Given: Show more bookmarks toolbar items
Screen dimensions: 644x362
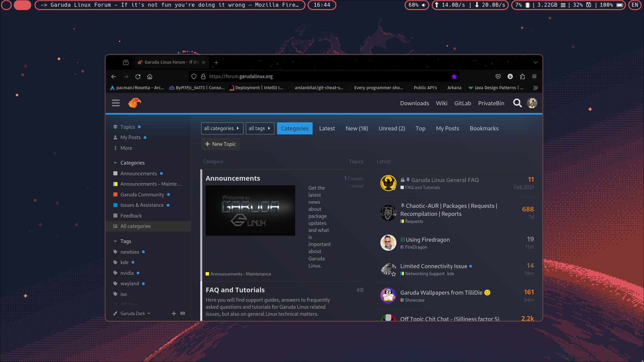Looking at the screenshot, I should 535,88.
